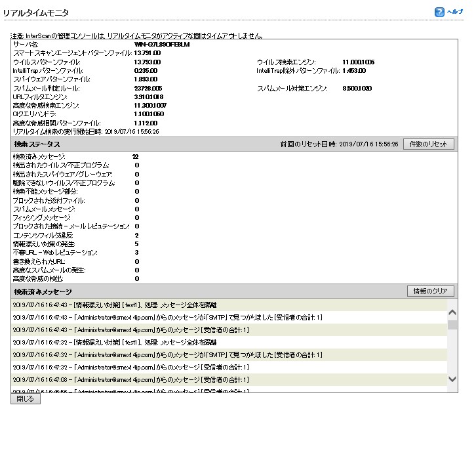Click the リアルタイムモニタ page title
476x466 pixels.
[x=35, y=12]
